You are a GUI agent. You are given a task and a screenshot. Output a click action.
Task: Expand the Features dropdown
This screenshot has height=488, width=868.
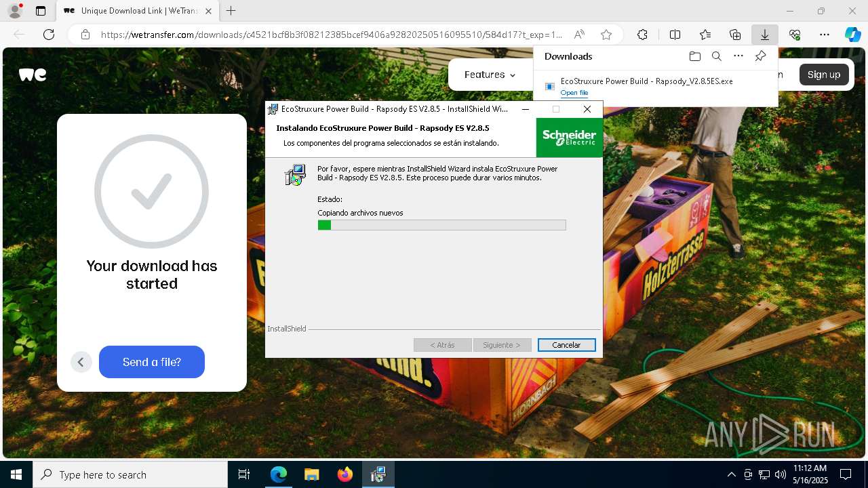(x=490, y=75)
